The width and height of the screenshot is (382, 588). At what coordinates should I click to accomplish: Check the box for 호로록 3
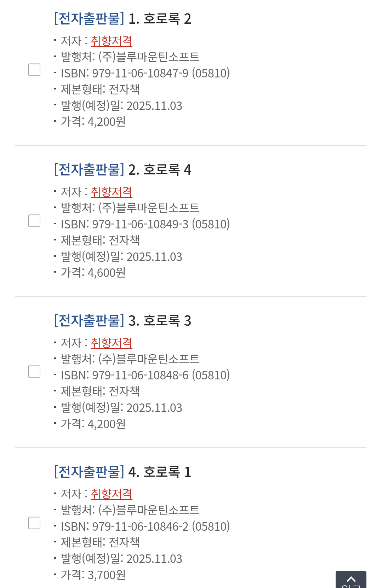tap(34, 372)
